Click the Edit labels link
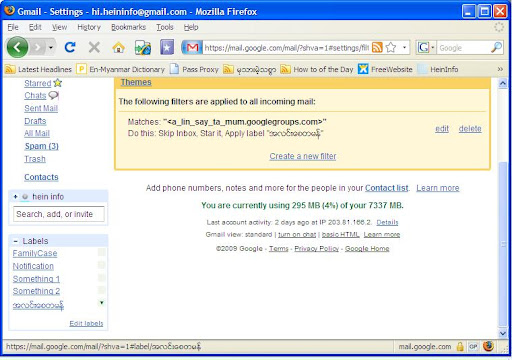Viewport: 512px width, 360px height. [86, 324]
